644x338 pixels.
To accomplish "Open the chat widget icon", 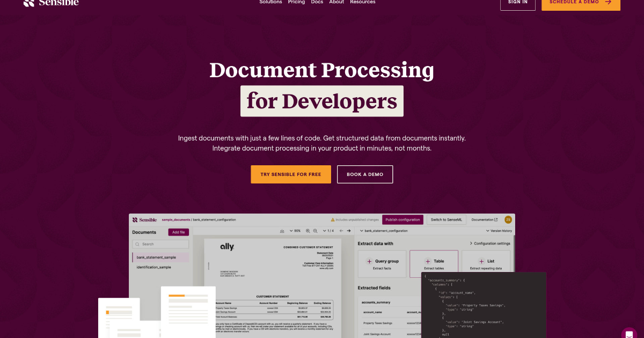I will click(x=629, y=333).
